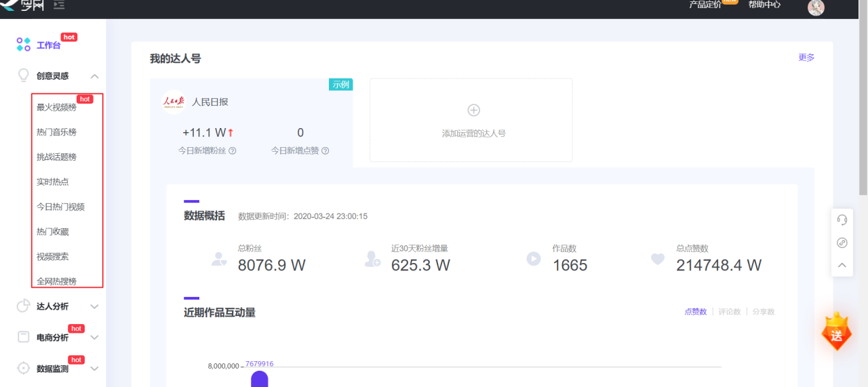Screen dimensions: 868x387
Task: Click help icon beside 今日新增点赞
Action: click(x=325, y=151)
